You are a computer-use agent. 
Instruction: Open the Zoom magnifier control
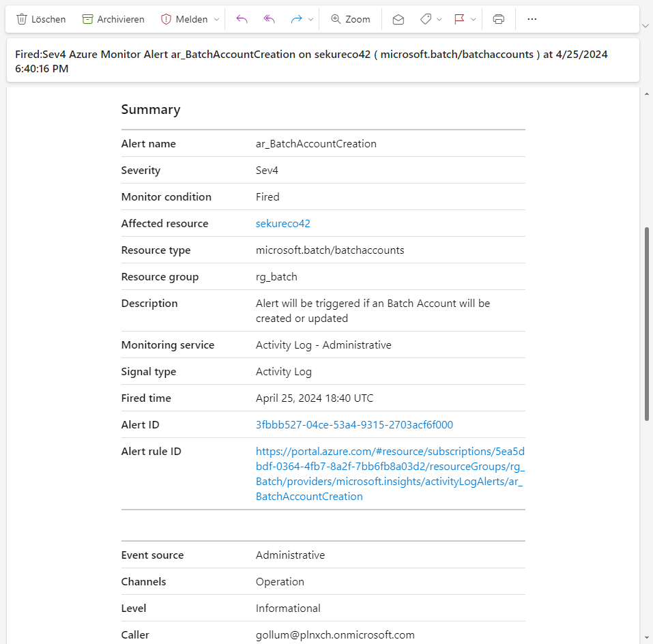(x=350, y=19)
